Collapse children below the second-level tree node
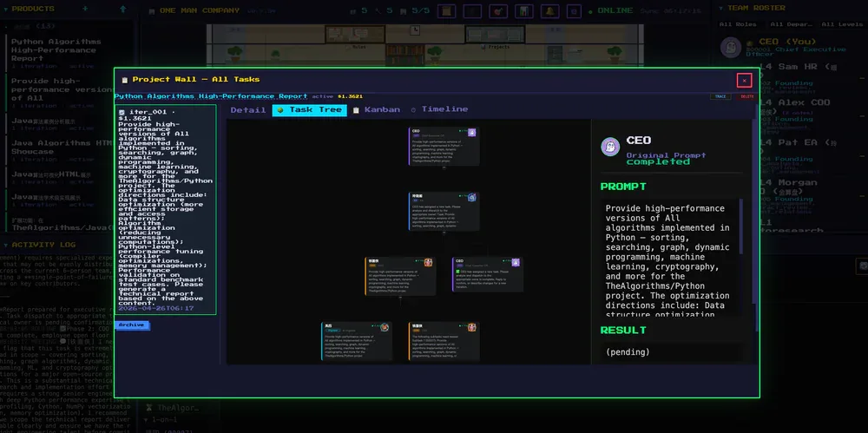This screenshot has width=868, height=433. click(444, 233)
